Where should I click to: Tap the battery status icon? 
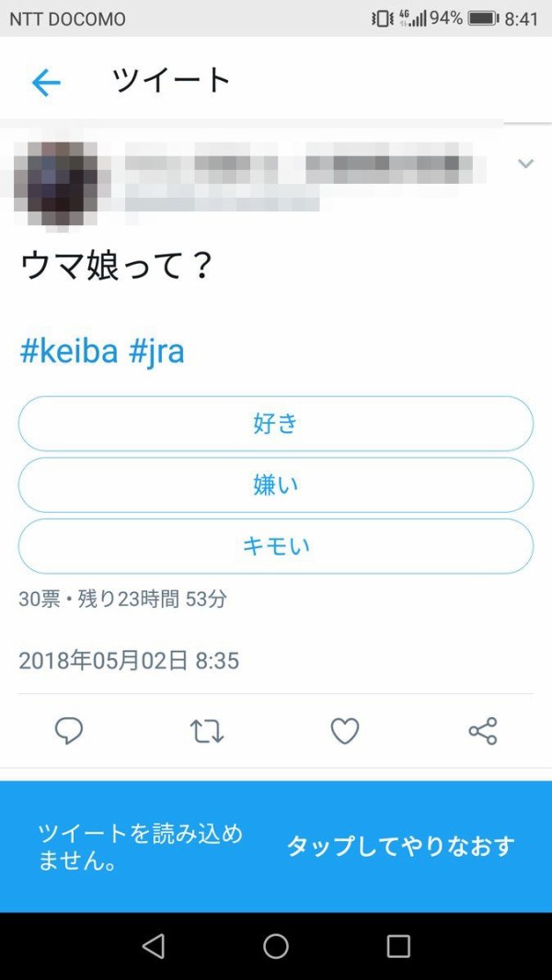point(483,18)
